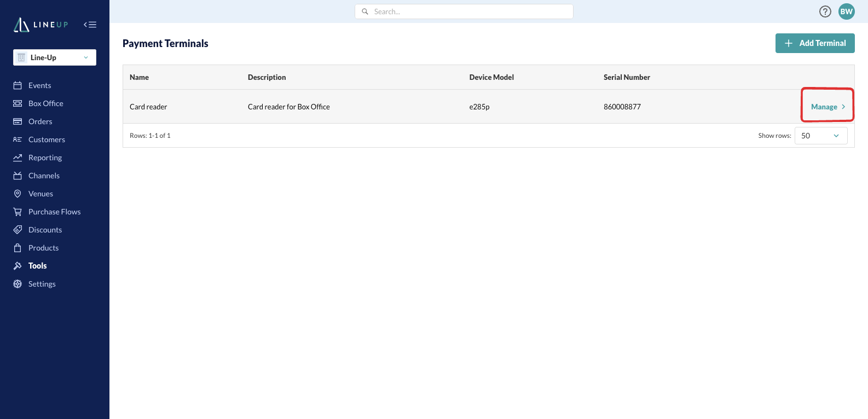The width and height of the screenshot is (868, 419).
Task: Open Reporting
Action: 45,158
